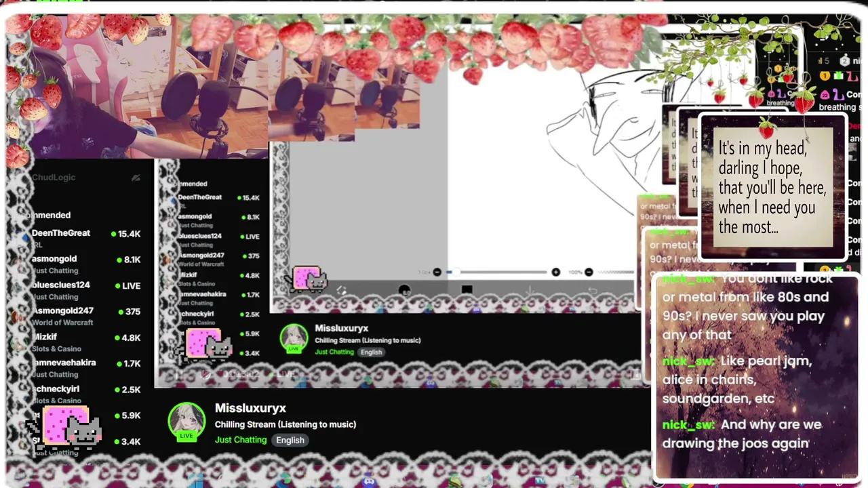Click the large Missluxuryx channel name

click(x=250, y=408)
